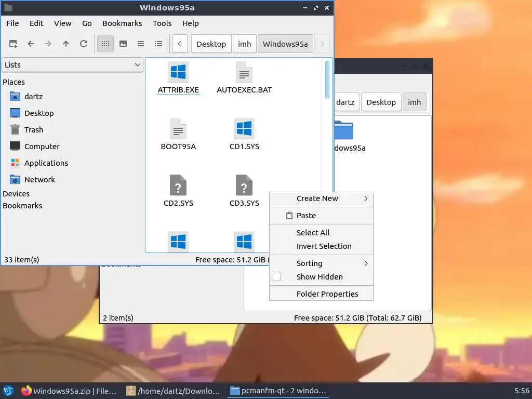Screen dimensions: 532x399
Task: Select the CD1.SYS file icon
Action: click(244, 129)
